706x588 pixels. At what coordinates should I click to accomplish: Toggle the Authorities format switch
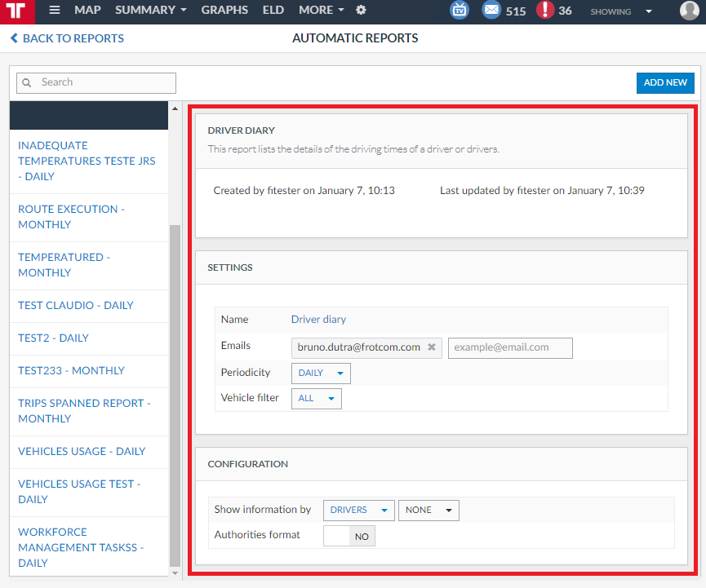[x=349, y=536]
